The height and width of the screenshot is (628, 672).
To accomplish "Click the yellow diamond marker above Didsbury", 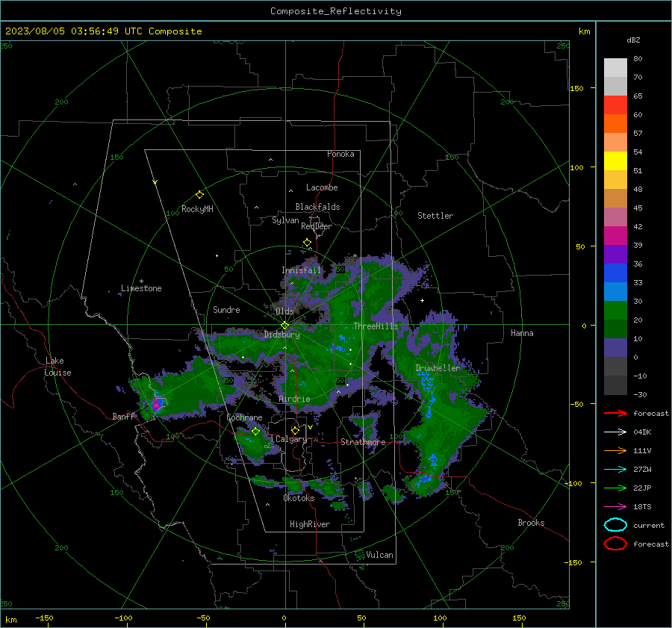I will point(284,326).
